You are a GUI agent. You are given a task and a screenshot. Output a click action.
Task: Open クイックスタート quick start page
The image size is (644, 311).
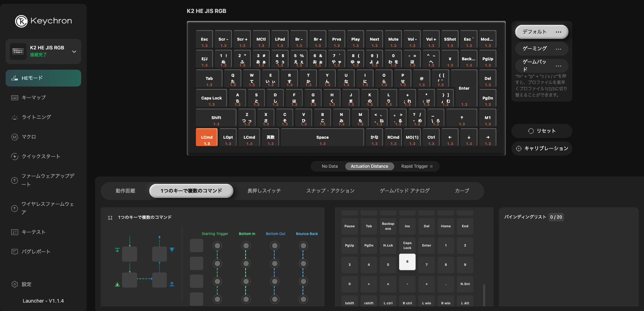pyautogui.click(x=41, y=157)
